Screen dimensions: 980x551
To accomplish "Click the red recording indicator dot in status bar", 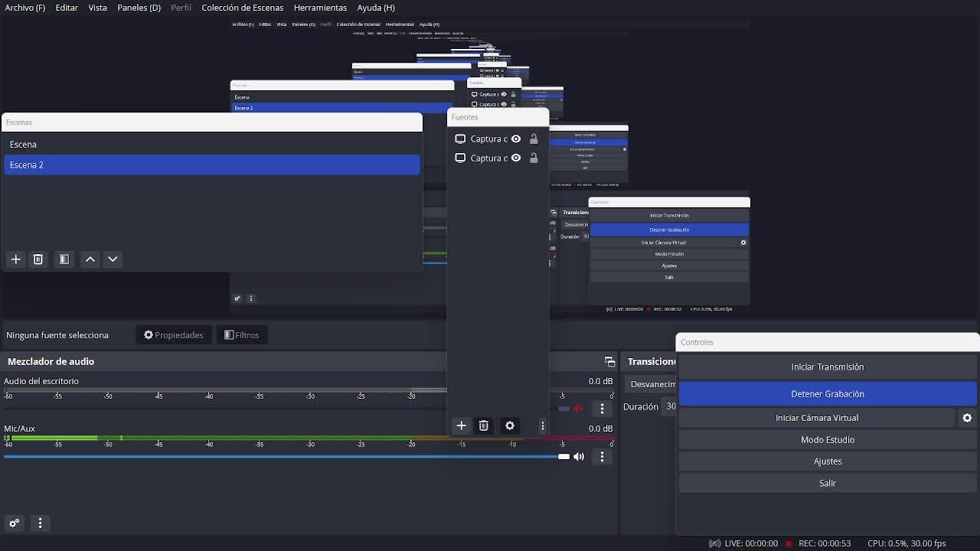I will pos(788,543).
